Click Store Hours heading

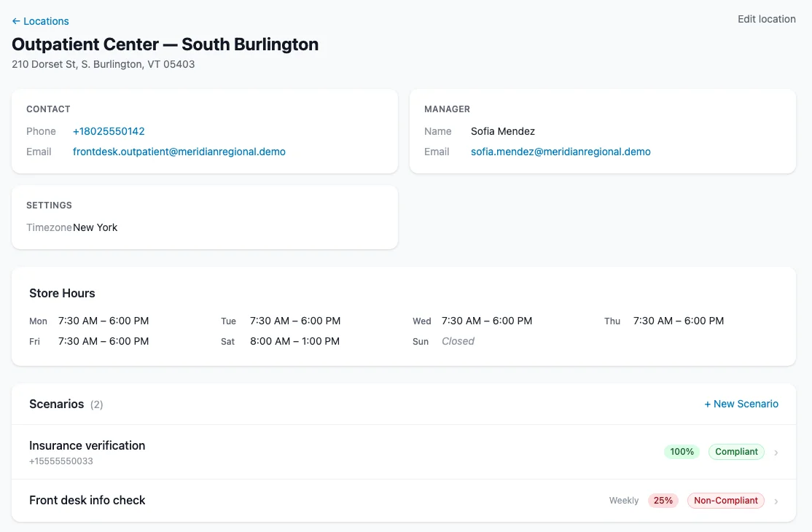(x=62, y=294)
